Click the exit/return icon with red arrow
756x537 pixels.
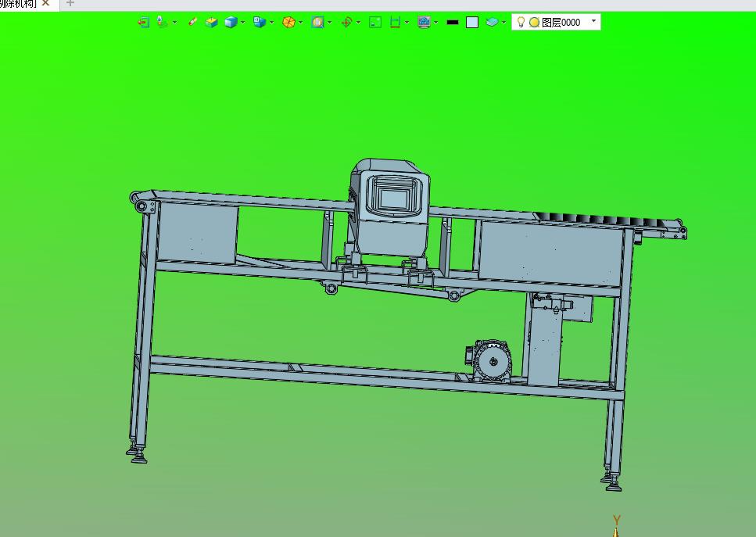click(x=143, y=22)
